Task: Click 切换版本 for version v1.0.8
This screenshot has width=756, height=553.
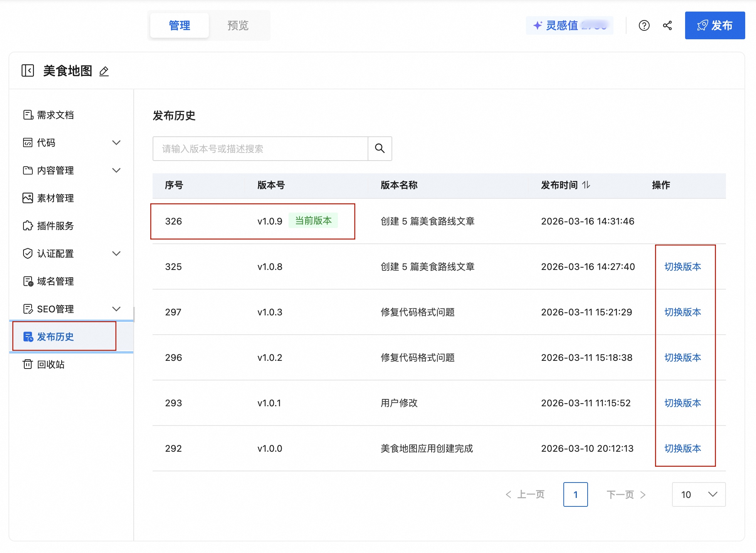Action: coord(683,266)
